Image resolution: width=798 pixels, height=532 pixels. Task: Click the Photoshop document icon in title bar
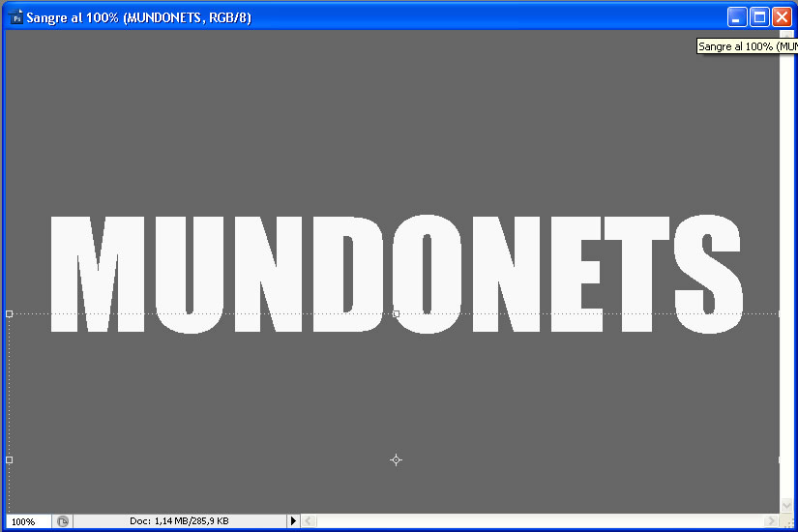pos(16,17)
